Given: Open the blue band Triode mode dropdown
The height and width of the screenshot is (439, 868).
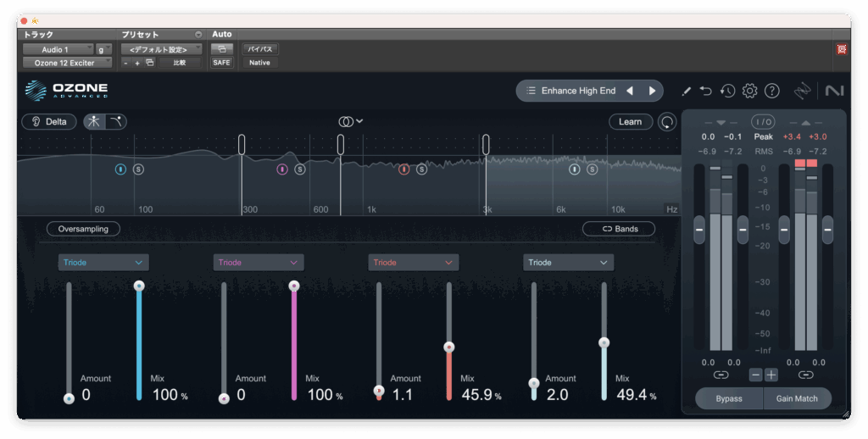Looking at the screenshot, I should tap(103, 263).
